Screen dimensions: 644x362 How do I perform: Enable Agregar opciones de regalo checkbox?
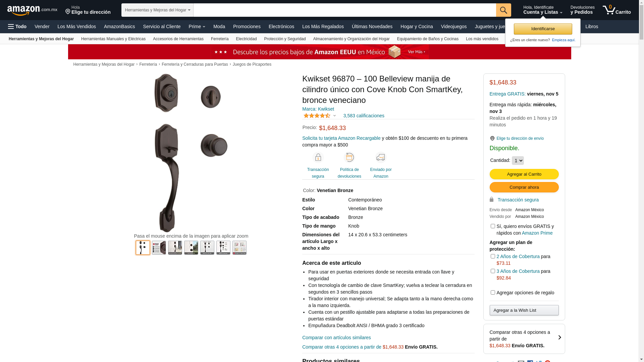(x=492, y=293)
